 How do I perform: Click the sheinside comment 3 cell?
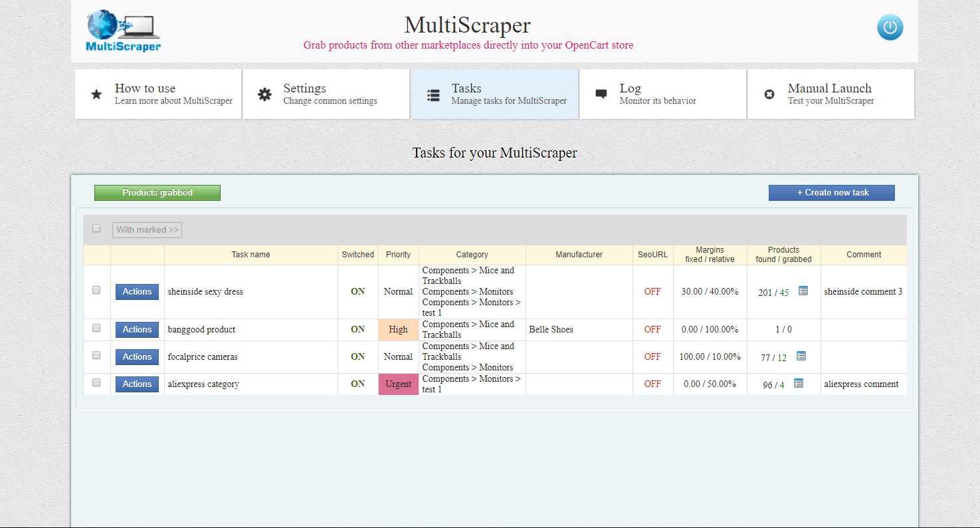point(863,291)
